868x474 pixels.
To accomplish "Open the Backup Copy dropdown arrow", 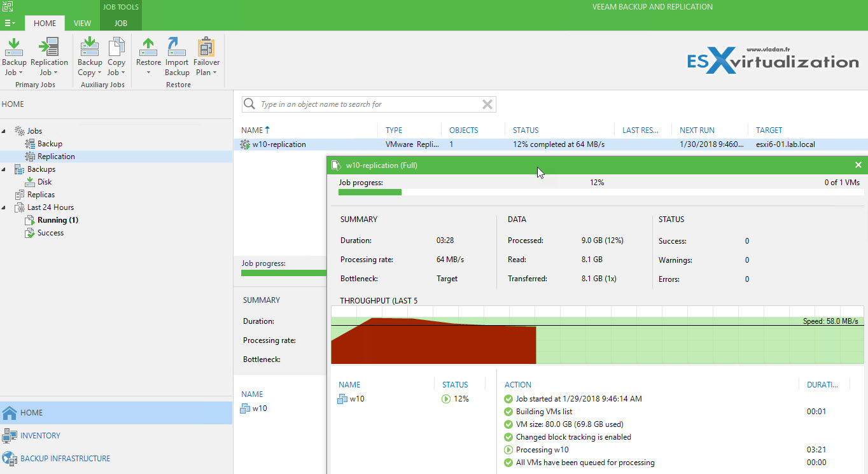I will [x=99, y=73].
